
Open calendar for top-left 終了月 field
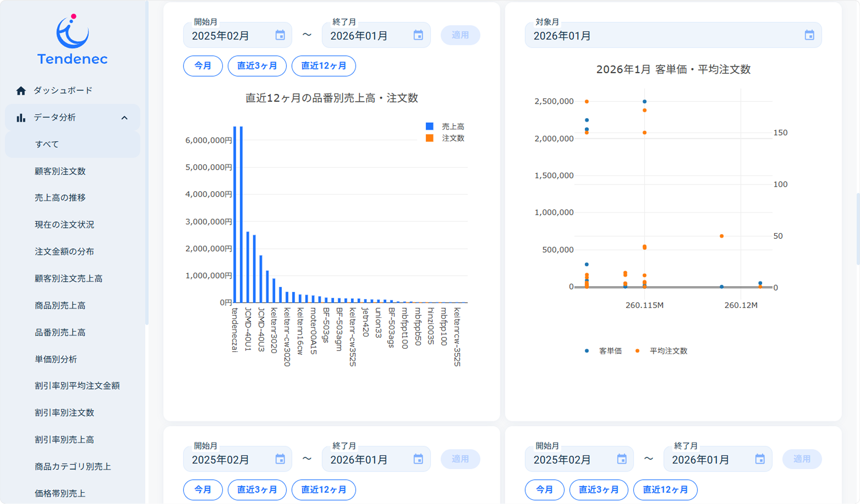418,35
